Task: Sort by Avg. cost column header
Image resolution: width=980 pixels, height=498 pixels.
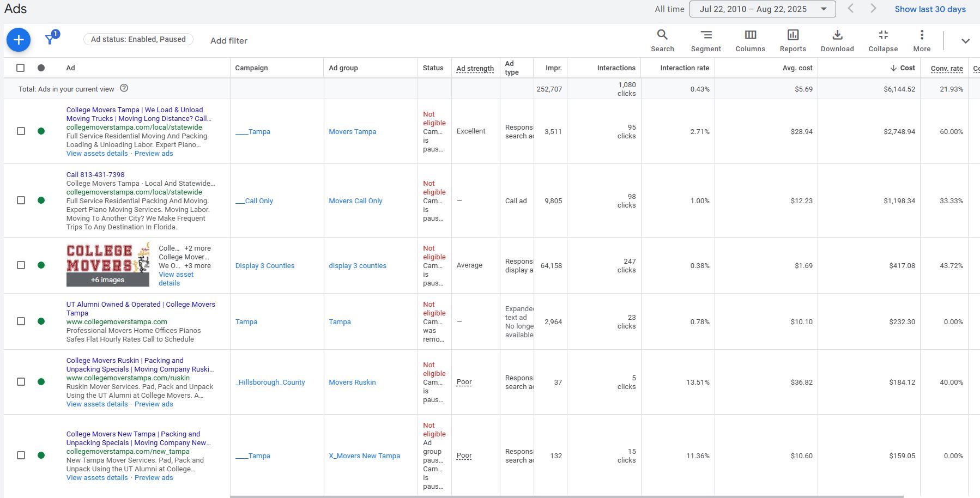Action: point(797,68)
